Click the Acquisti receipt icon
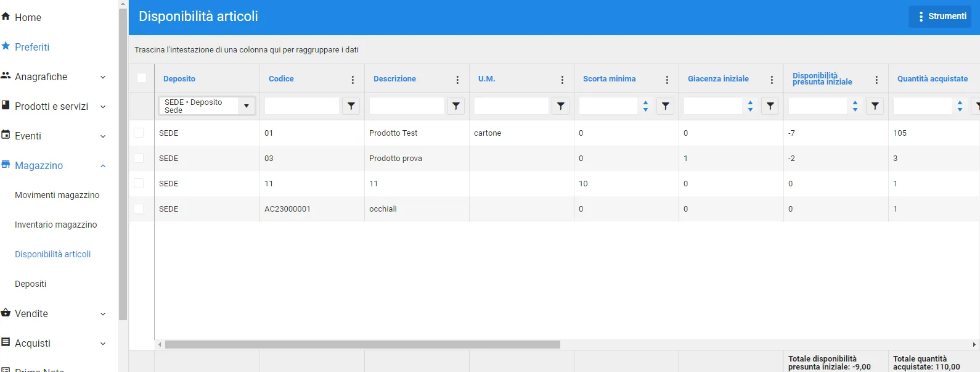Image resolution: width=980 pixels, height=372 pixels. pos(6,342)
